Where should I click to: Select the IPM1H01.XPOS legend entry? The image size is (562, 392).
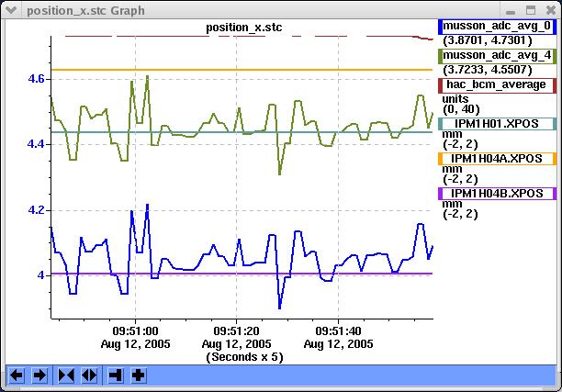pos(497,124)
